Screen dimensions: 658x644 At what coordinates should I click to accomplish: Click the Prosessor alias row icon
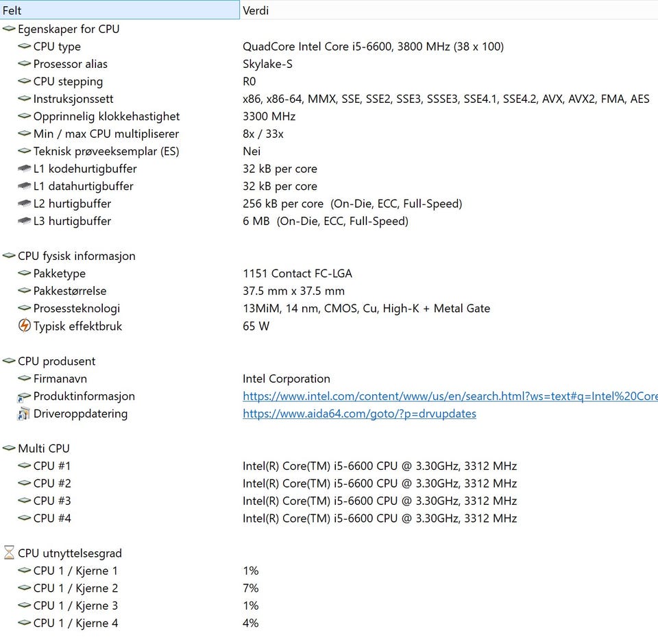tap(25, 64)
